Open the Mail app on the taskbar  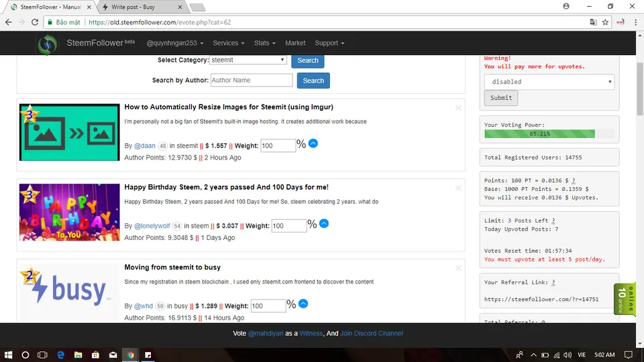(x=113, y=355)
